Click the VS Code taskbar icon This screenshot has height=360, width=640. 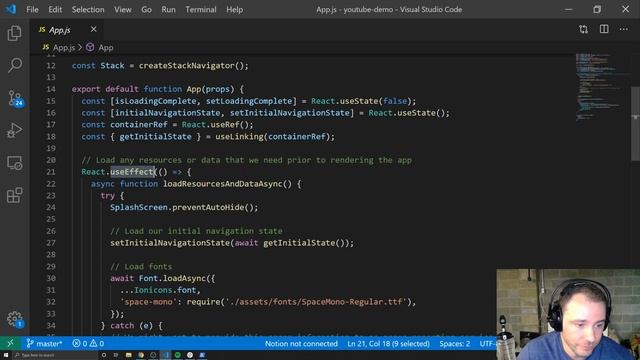point(165,355)
